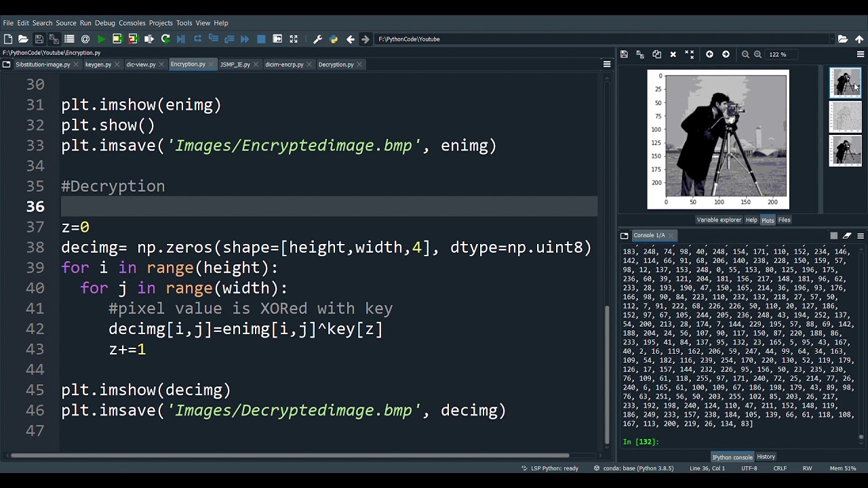Click the editor browse tabs icon
The width and height of the screenshot is (868, 488).
coord(7,64)
